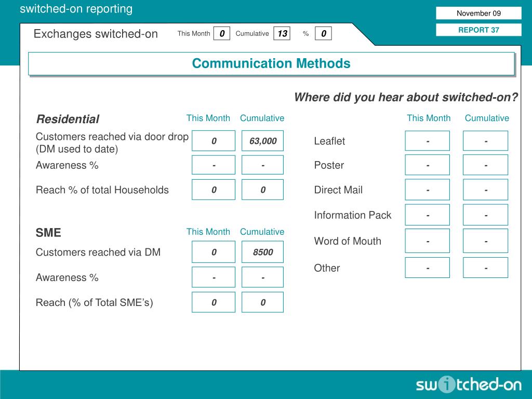Click Residential Awareness % This Month box

click(214, 165)
